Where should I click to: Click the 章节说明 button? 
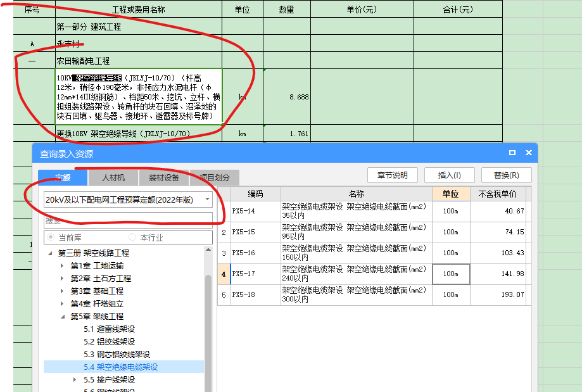click(x=393, y=175)
